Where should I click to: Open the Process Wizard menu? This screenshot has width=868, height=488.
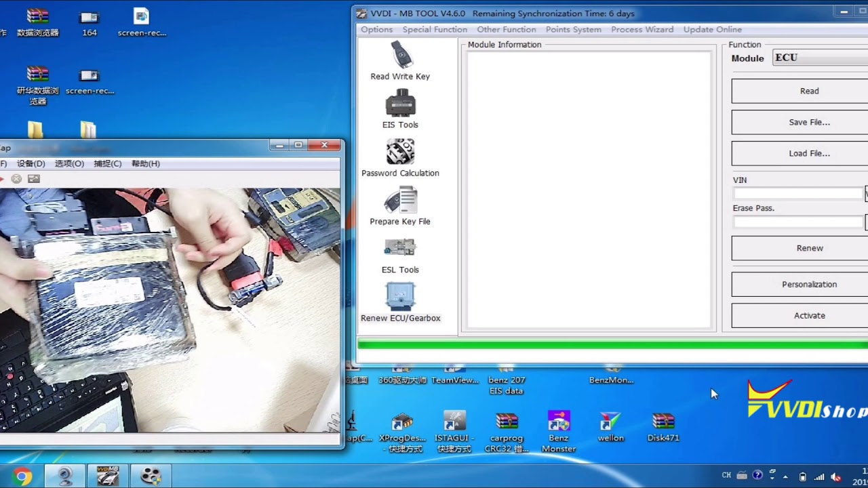tap(642, 29)
